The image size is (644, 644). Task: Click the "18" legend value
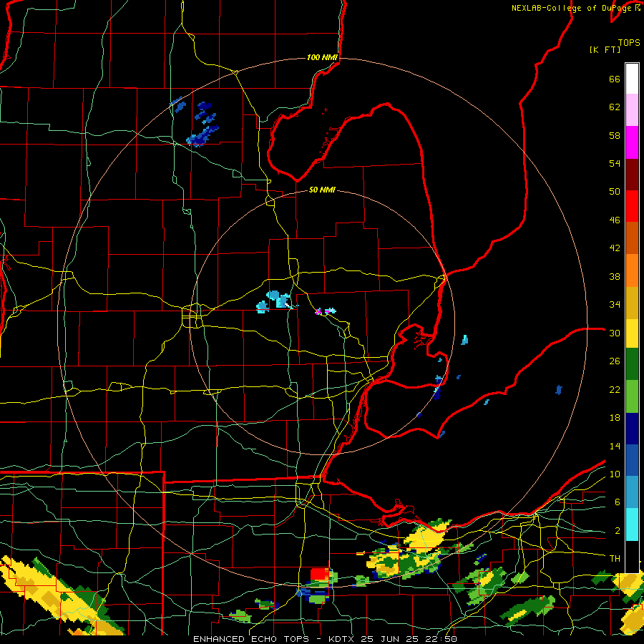(615, 418)
